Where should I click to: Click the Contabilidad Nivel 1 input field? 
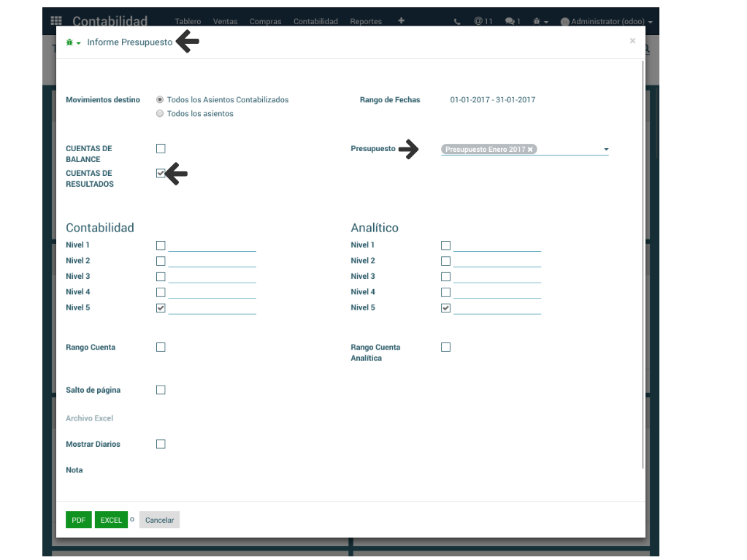point(212,245)
